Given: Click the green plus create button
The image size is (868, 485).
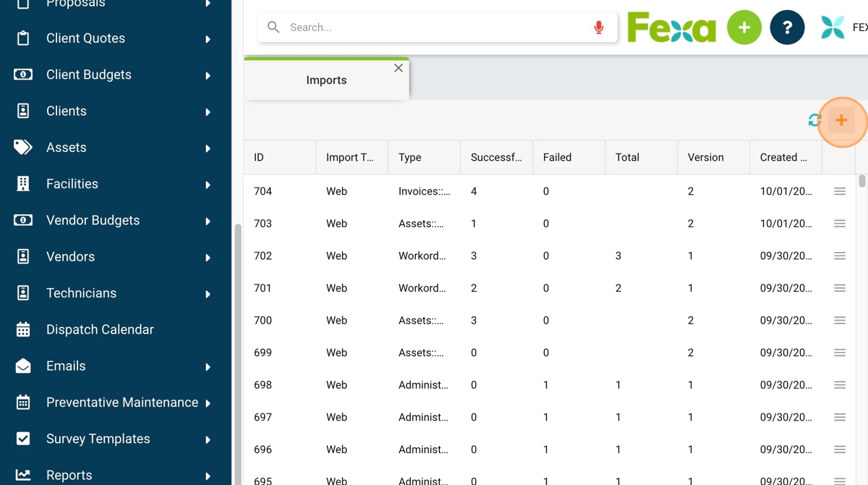Looking at the screenshot, I should point(744,28).
